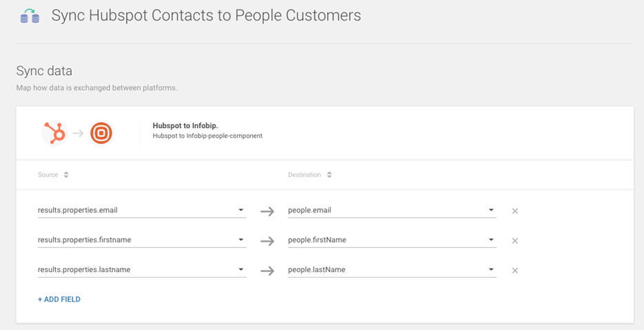The image size is (644, 330).
Task: Open the people.email destination dropdown
Action: pyautogui.click(x=491, y=210)
